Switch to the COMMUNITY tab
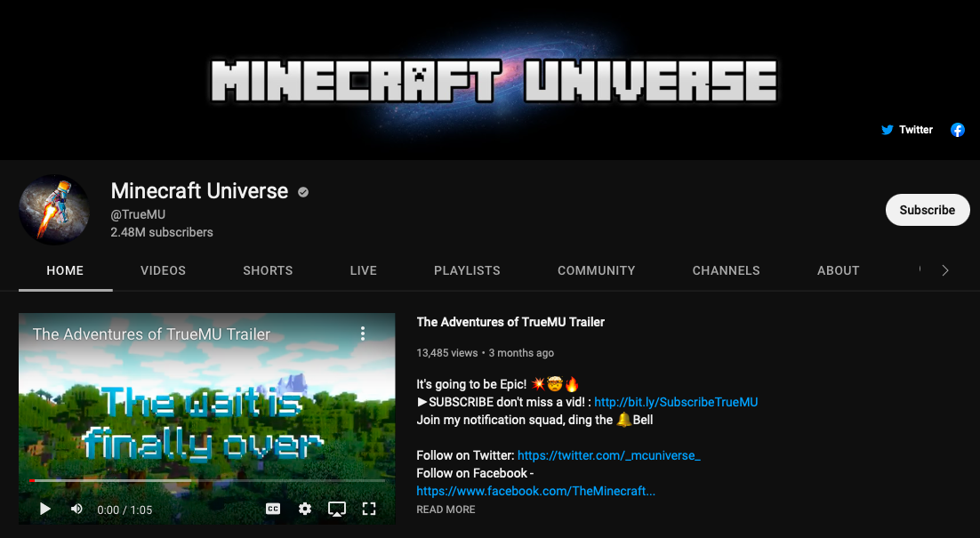980x538 pixels. coord(596,270)
